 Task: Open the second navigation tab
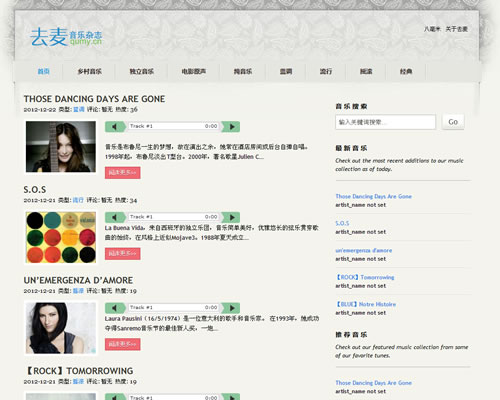[89, 71]
